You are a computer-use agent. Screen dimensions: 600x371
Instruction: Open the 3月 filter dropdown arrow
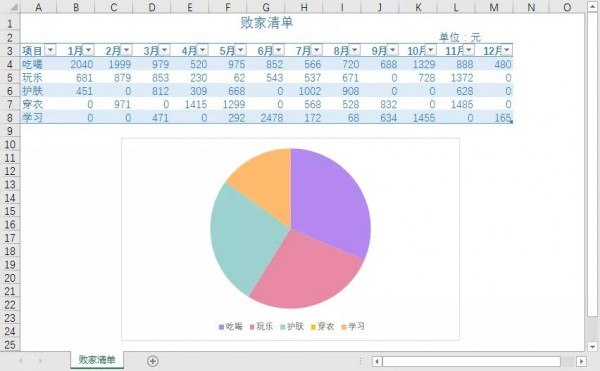tap(164, 50)
